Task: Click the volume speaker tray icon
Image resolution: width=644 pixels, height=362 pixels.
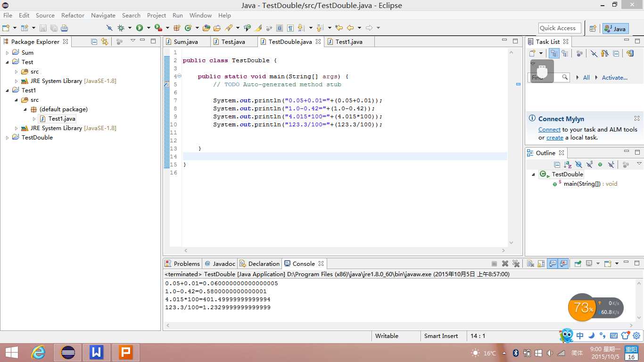Action: coord(550,353)
